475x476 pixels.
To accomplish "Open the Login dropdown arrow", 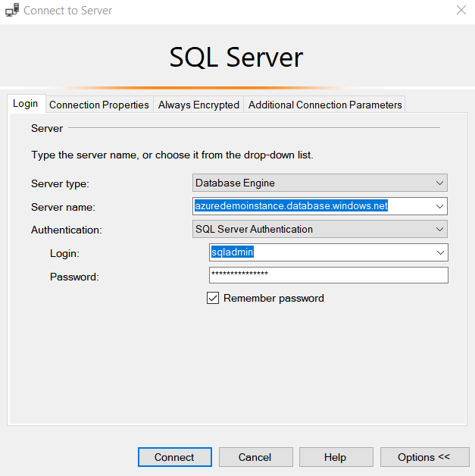I will click(x=439, y=252).
